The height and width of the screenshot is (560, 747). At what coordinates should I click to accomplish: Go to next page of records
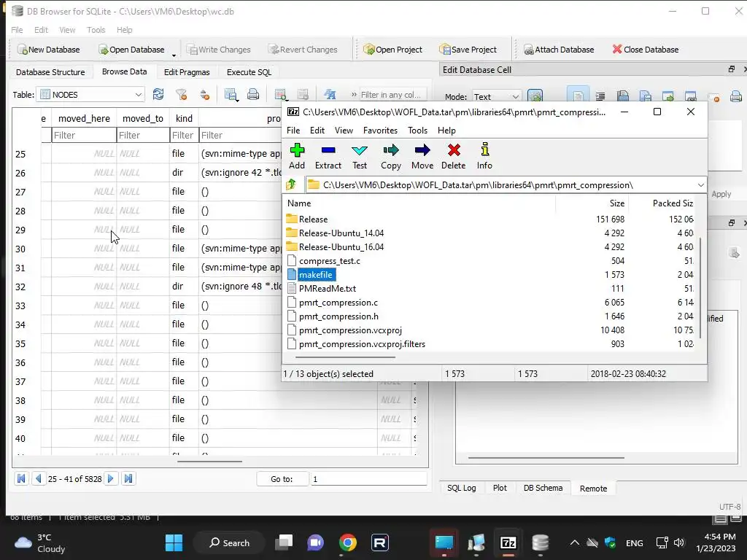[x=111, y=478]
